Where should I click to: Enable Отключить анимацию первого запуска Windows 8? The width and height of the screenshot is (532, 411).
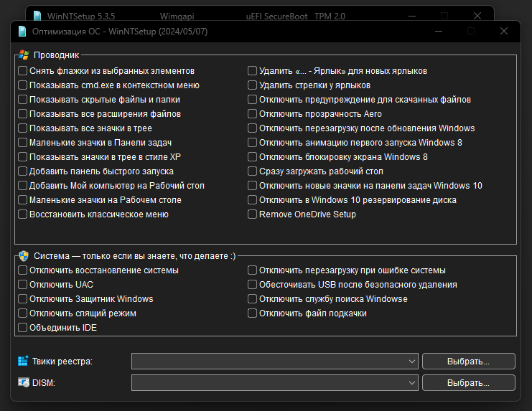[252, 143]
